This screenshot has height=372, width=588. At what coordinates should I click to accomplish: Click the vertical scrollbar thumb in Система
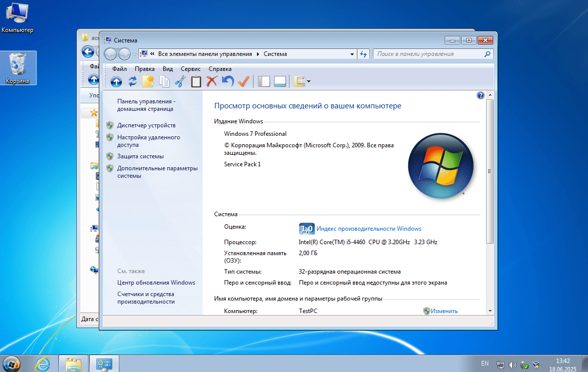pyautogui.click(x=490, y=171)
